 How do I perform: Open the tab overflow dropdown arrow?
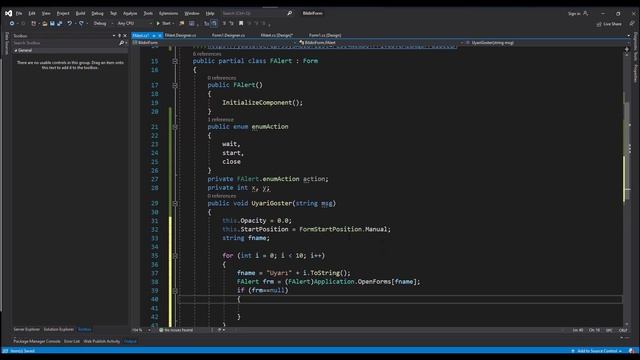pos(628,36)
